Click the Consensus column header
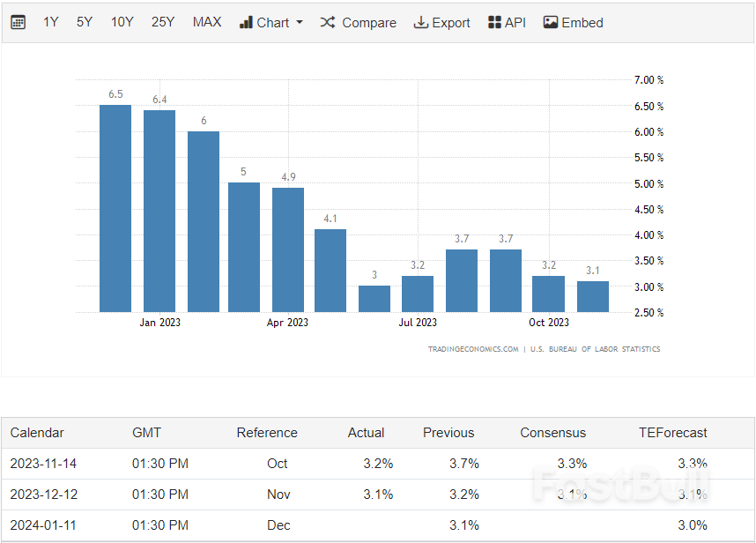 click(x=552, y=433)
